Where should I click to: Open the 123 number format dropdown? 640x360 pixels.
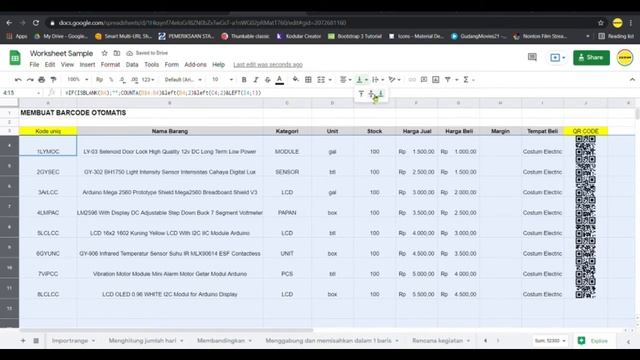(x=148, y=80)
